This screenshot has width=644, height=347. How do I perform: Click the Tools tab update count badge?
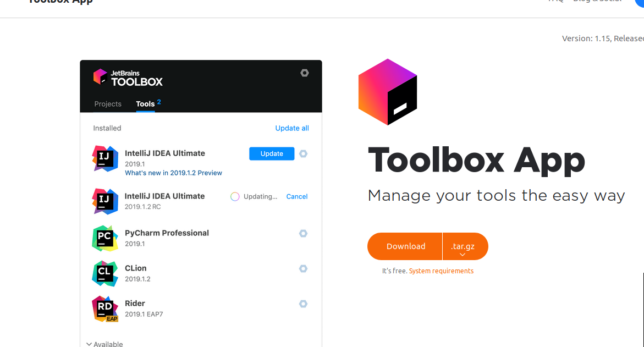click(x=159, y=102)
